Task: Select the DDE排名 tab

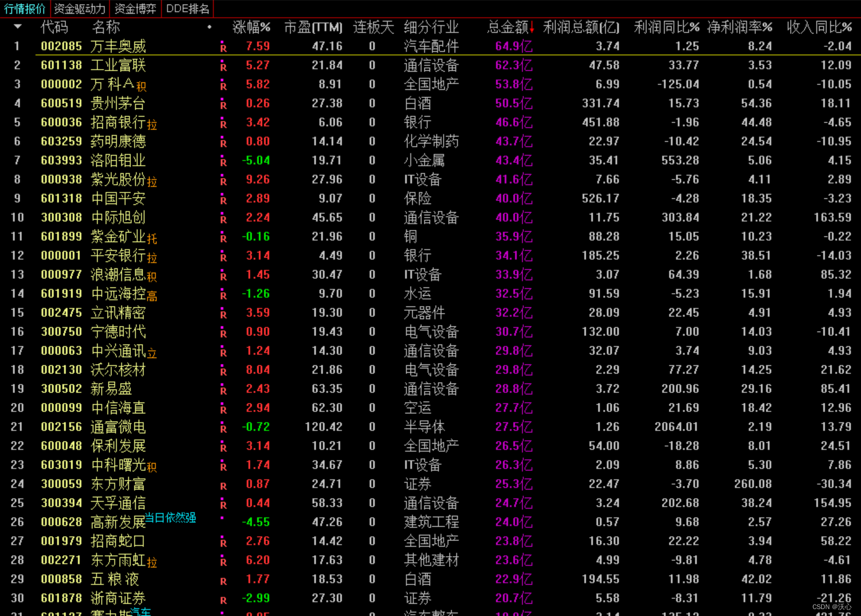Action: pyautogui.click(x=188, y=9)
